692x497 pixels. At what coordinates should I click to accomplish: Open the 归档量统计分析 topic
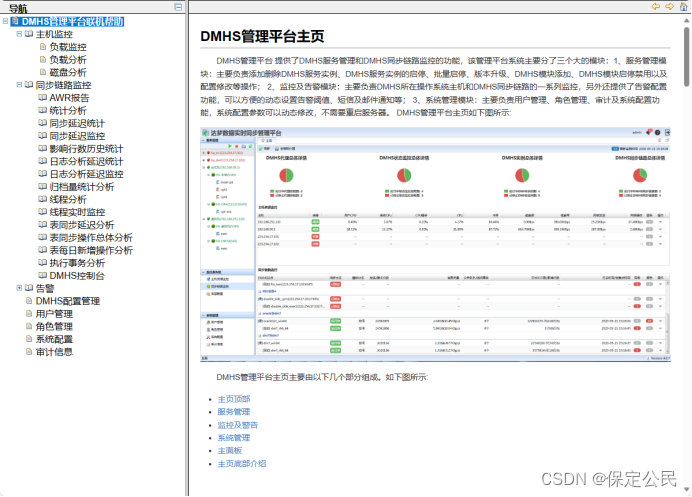(x=82, y=187)
